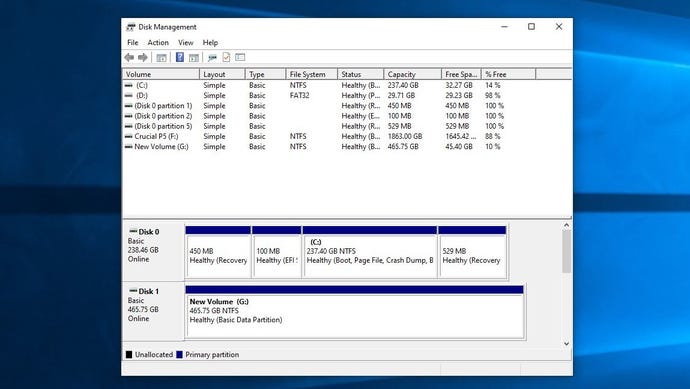Sort by the Volume column header
Screen dimensions: 690x389
(x=161, y=74)
